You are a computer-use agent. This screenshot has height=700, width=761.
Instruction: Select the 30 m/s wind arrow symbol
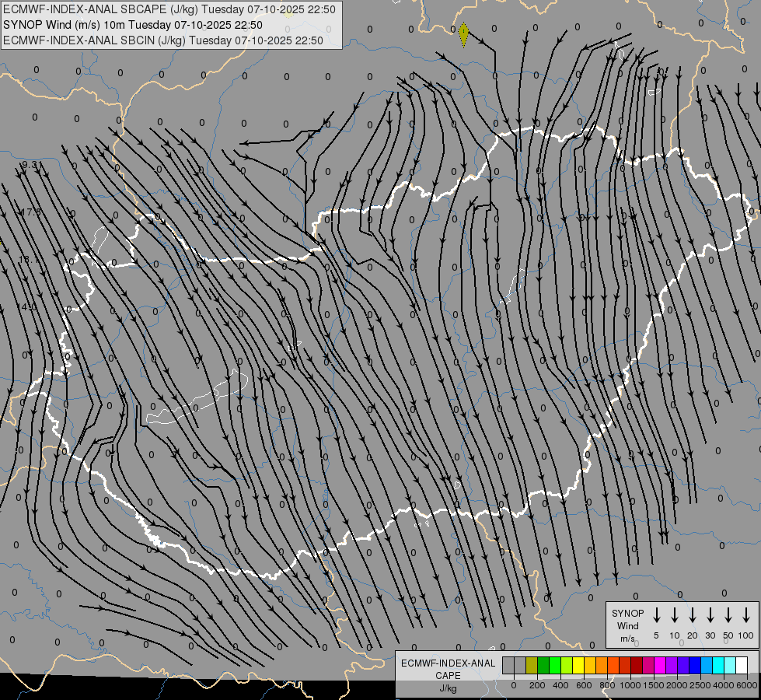[x=710, y=615]
